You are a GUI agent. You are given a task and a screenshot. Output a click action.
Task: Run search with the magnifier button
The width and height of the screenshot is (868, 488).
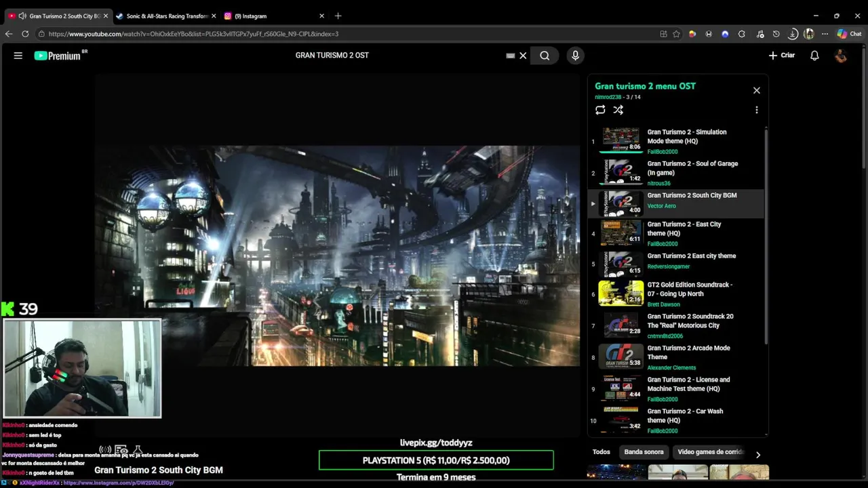(x=545, y=56)
